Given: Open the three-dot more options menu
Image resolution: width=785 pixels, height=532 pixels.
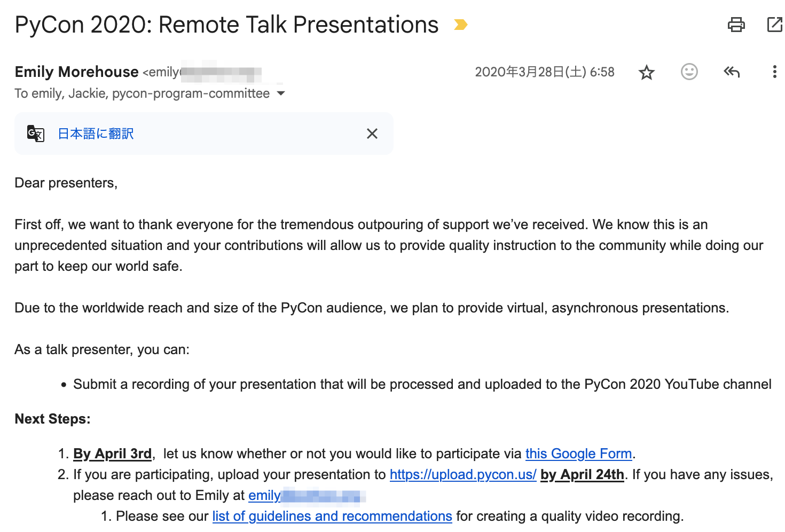Looking at the screenshot, I should tap(774, 72).
